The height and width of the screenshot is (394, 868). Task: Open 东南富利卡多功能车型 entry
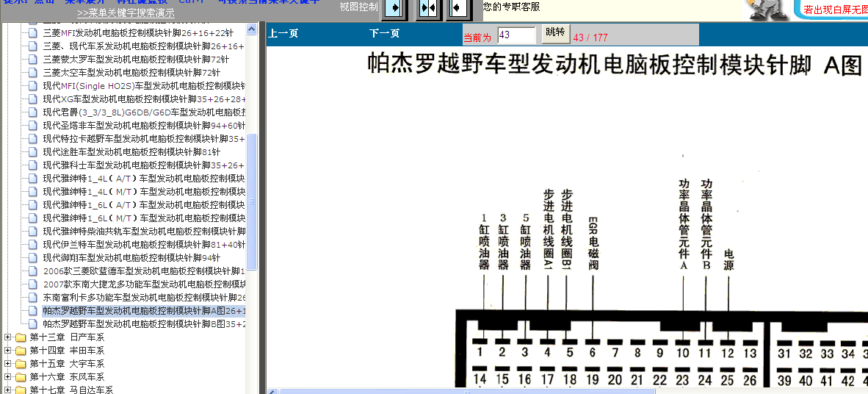coord(143,298)
